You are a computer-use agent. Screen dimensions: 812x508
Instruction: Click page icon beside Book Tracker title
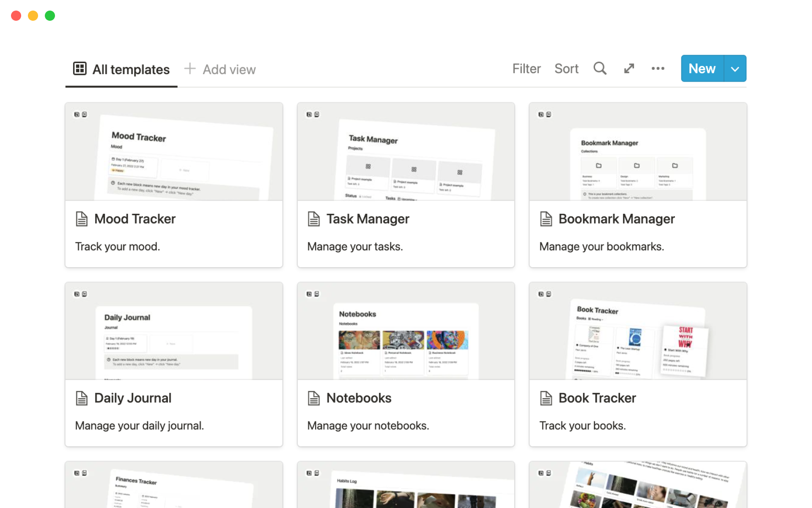tap(546, 398)
